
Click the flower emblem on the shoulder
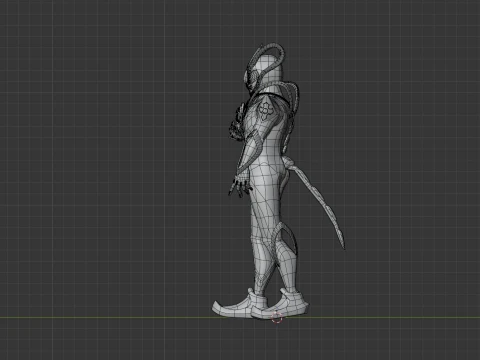coord(265,111)
